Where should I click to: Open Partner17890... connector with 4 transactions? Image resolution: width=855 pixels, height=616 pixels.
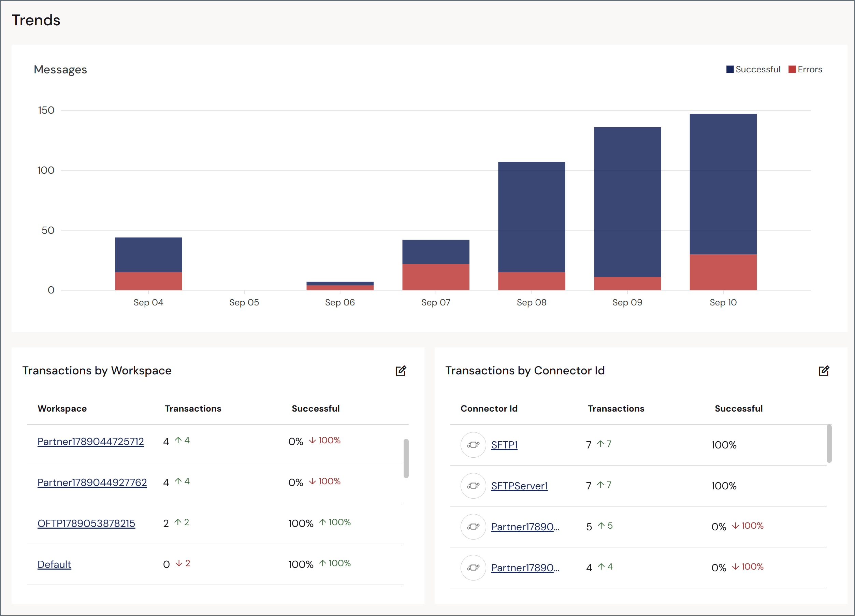pos(525,568)
